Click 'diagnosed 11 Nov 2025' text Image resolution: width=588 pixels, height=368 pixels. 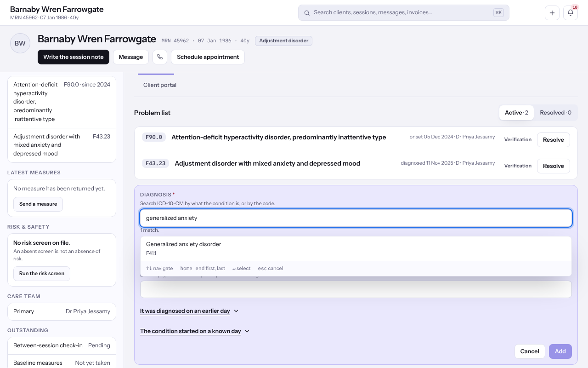click(x=427, y=163)
